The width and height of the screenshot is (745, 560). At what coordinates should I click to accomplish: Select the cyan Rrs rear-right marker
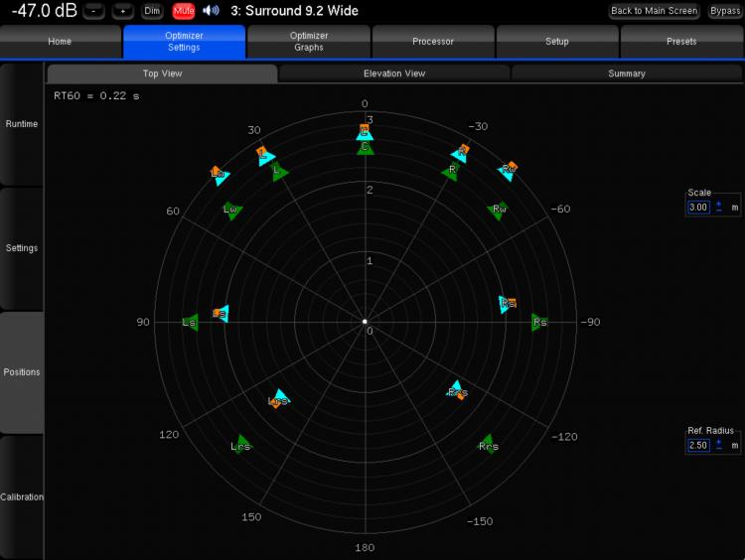(456, 389)
